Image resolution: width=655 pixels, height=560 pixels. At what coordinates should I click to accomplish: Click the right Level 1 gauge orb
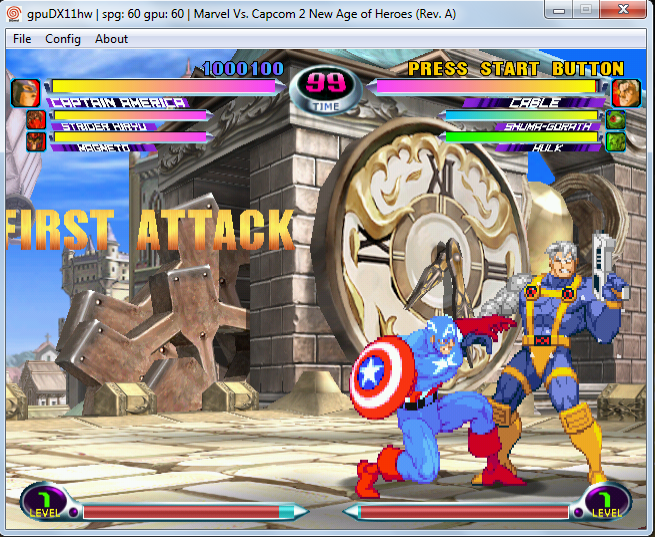click(607, 503)
